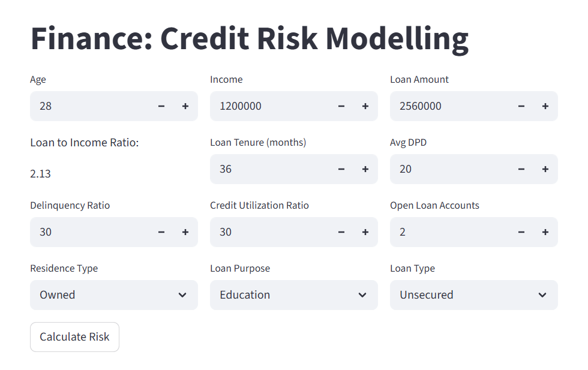Add one to Open Loan Accounts
Screen dimensions: 588x370
point(545,232)
